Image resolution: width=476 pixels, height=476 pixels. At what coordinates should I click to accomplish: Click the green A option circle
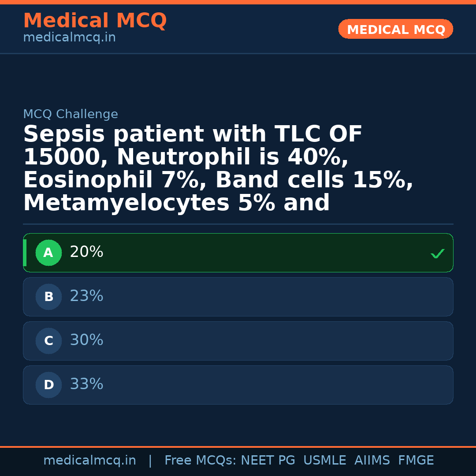[x=48, y=253]
